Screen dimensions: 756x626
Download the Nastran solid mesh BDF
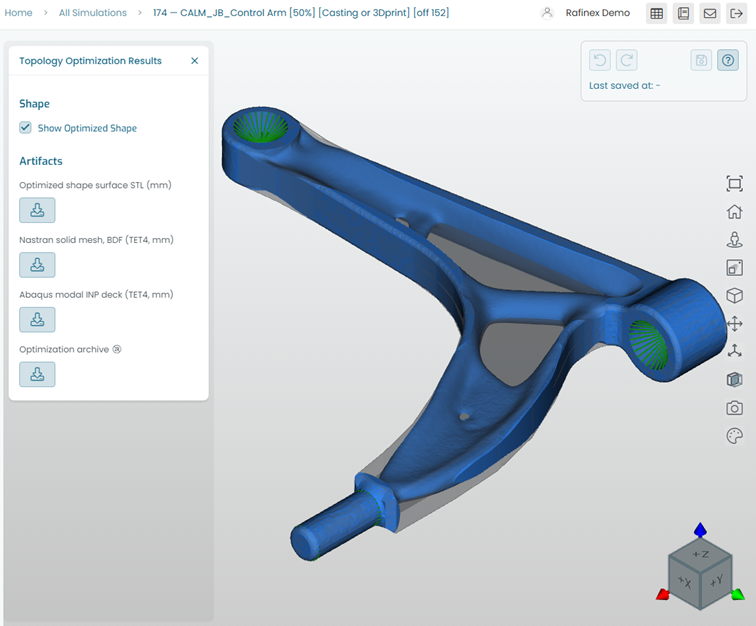coord(37,265)
